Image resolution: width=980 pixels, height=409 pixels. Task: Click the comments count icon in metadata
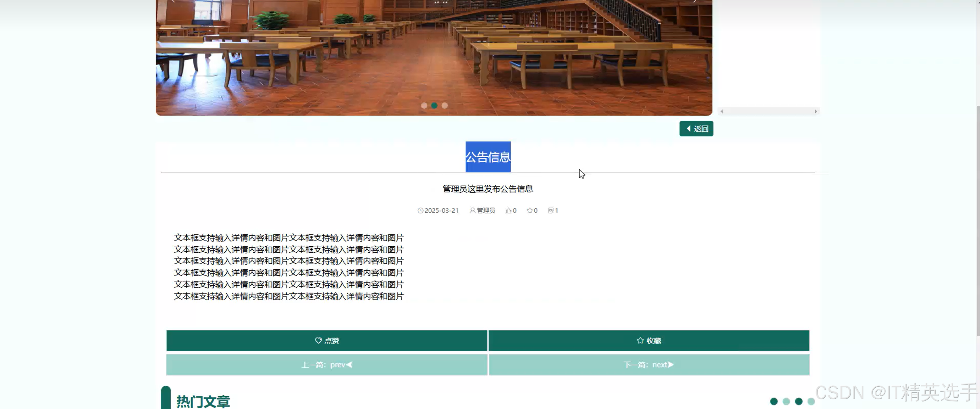(550, 210)
